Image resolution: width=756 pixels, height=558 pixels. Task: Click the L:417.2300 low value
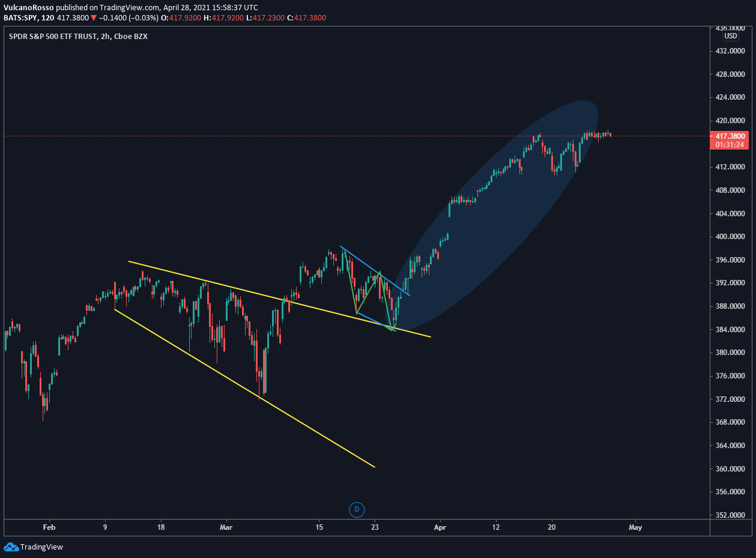264,17
